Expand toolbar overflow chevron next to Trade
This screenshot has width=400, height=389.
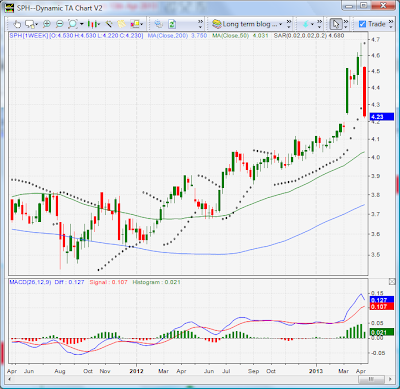(x=391, y=24)
